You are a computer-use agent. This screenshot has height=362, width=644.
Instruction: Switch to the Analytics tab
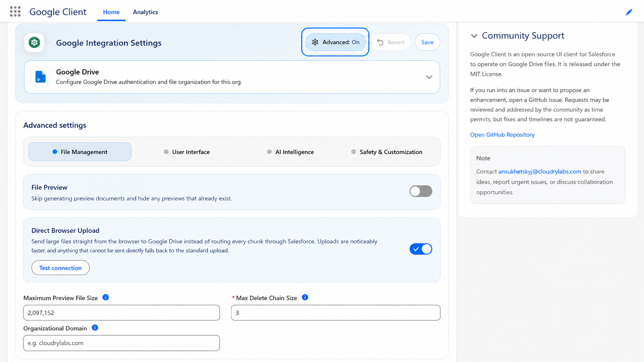tap(145, 12)
